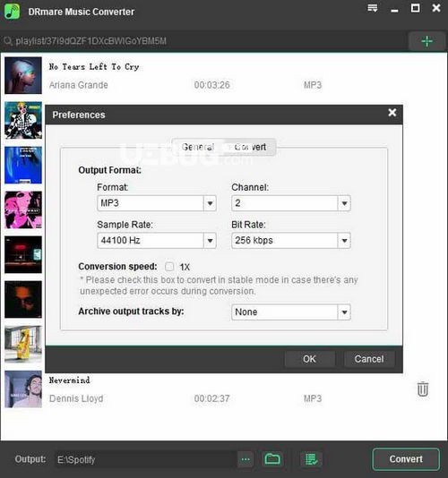Click the green plus add-track button

(x=426, y=41)
